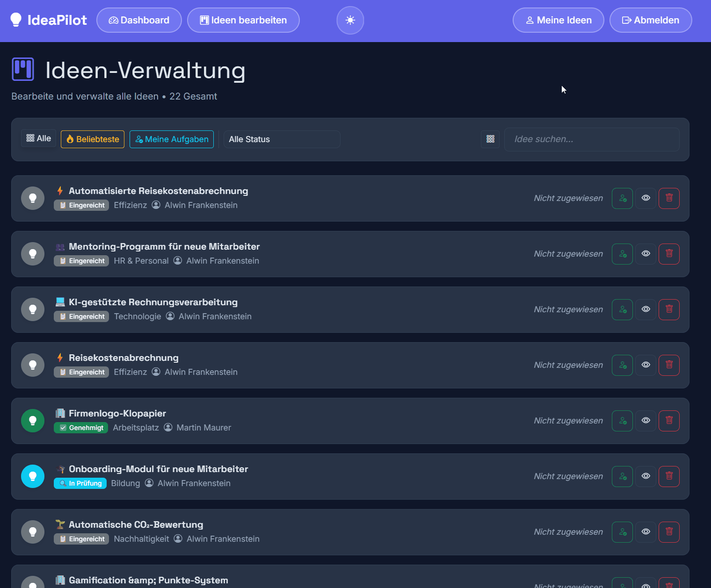The width and height of the screenshot is (711, 588).
Task: Delete the Firmenlogo-Klopapier idea
Action: click(x=669, y=421)
